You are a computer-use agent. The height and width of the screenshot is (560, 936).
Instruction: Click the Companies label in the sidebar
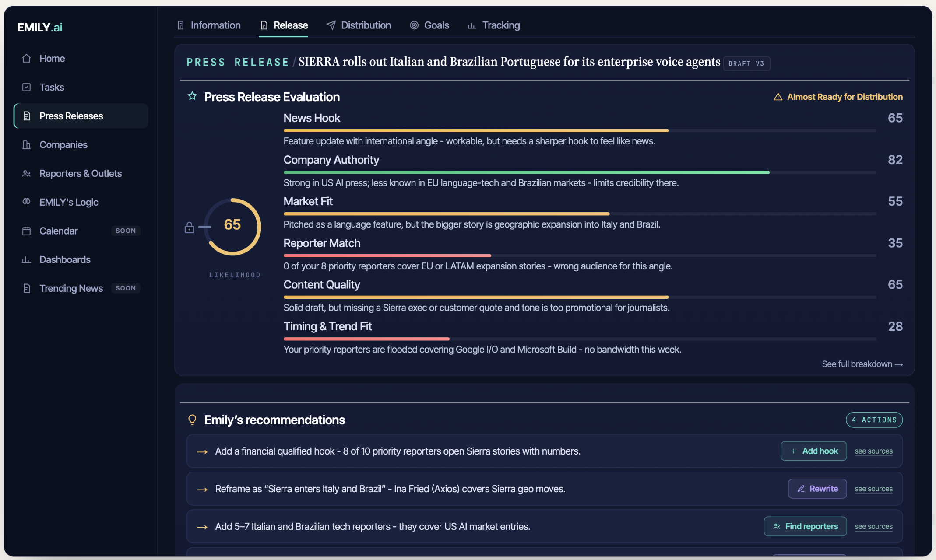pos(63,145)
